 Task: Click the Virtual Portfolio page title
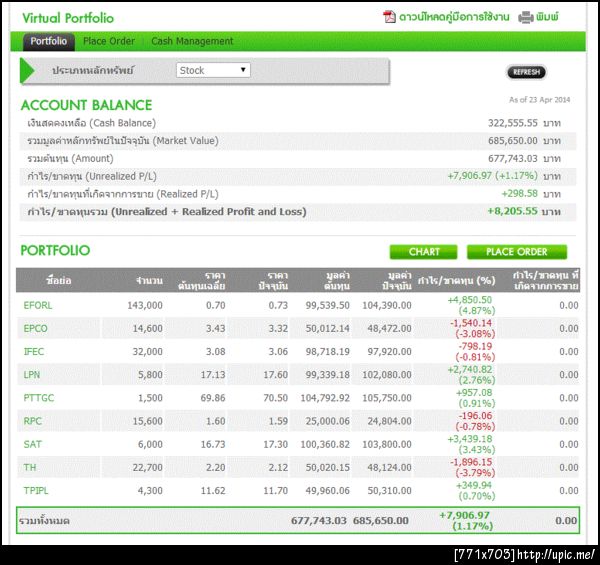[68, 18]
